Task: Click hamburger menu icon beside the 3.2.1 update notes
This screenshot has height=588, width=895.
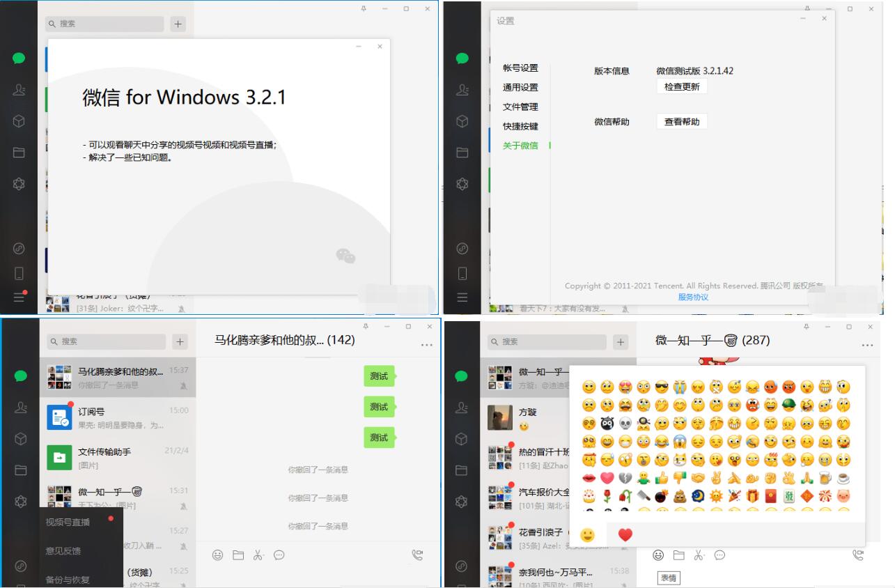Action: point(19,297)
